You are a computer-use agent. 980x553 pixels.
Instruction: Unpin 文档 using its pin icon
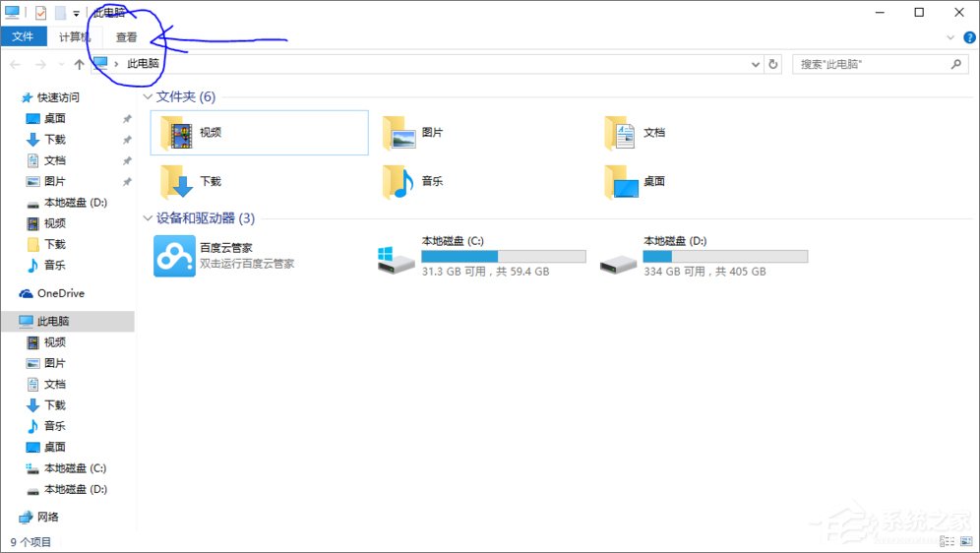pos(127,161)
